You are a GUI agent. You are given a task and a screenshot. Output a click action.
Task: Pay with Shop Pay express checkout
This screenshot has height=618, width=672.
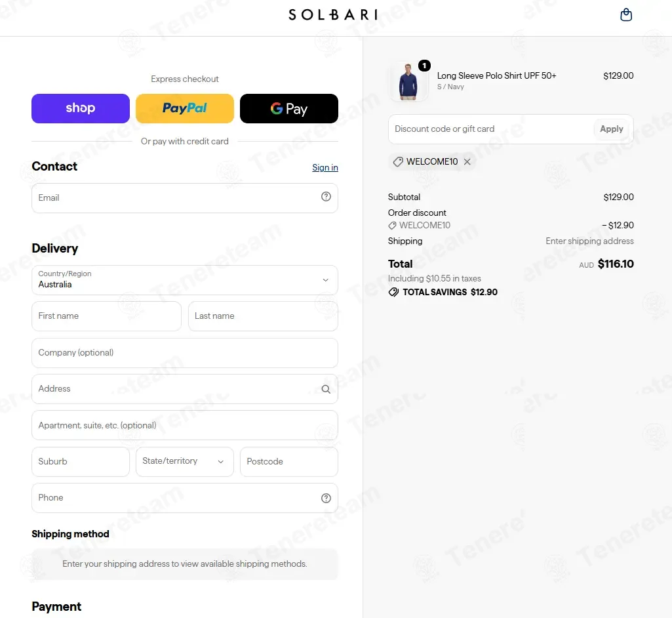tap(81, 108)
